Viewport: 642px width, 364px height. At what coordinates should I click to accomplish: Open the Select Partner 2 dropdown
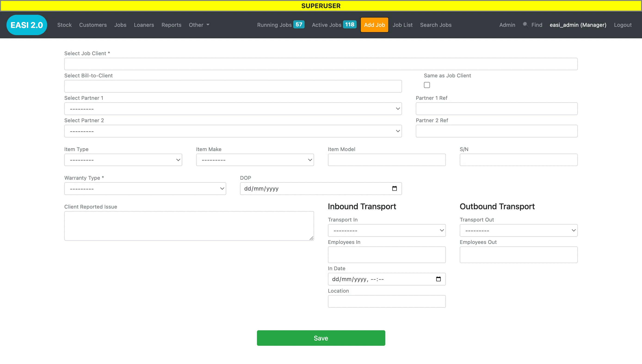(233, 131)
